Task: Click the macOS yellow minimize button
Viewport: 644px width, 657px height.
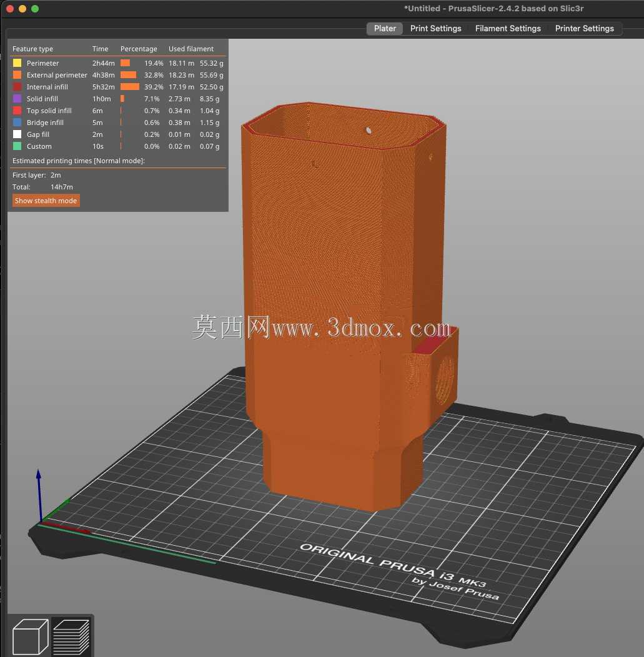Action: click(x=22, y=9)
